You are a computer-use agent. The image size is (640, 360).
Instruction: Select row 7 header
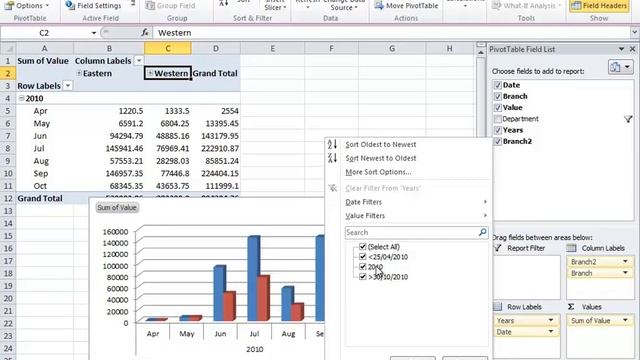click(x=8, y=136)
